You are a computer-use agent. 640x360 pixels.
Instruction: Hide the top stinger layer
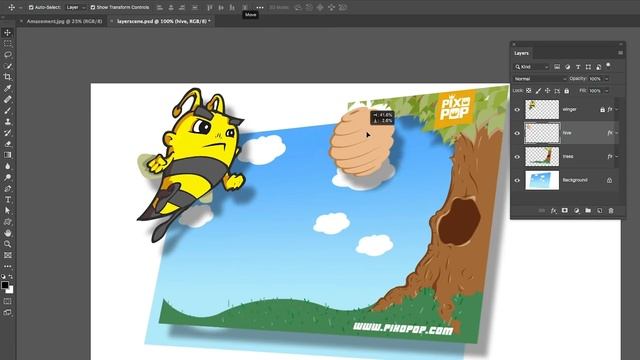[x=517, y=110]
